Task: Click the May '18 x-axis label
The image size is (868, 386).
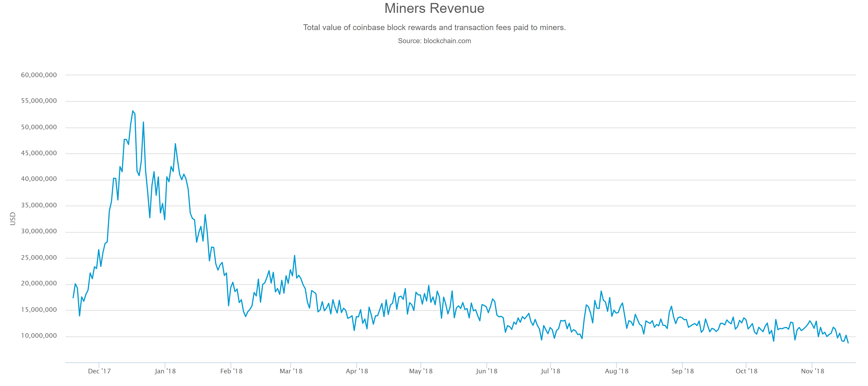Action: (x=421, y=371)
